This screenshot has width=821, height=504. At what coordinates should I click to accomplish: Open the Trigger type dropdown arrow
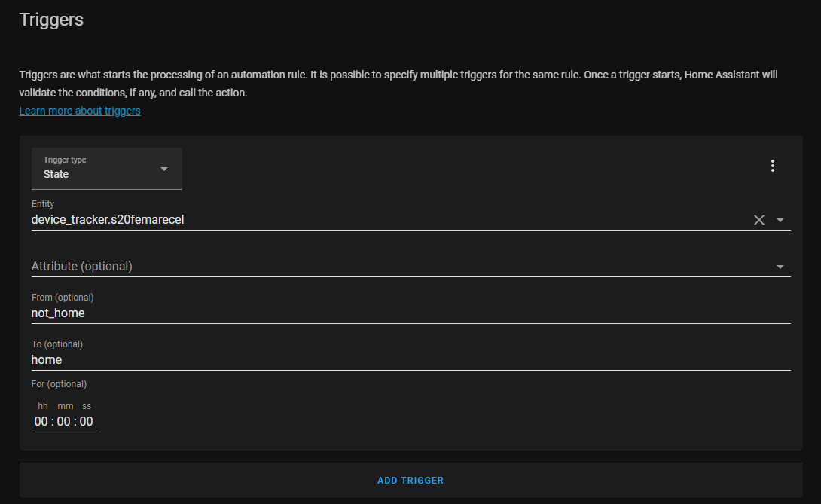(x=164, y=168)
